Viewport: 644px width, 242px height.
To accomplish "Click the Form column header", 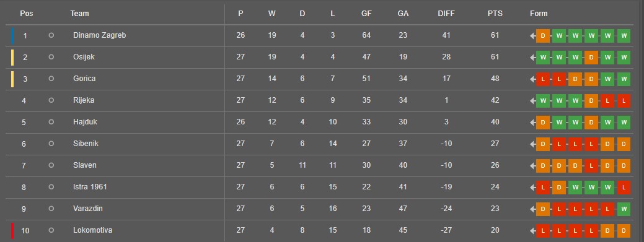I will point(539,14).
